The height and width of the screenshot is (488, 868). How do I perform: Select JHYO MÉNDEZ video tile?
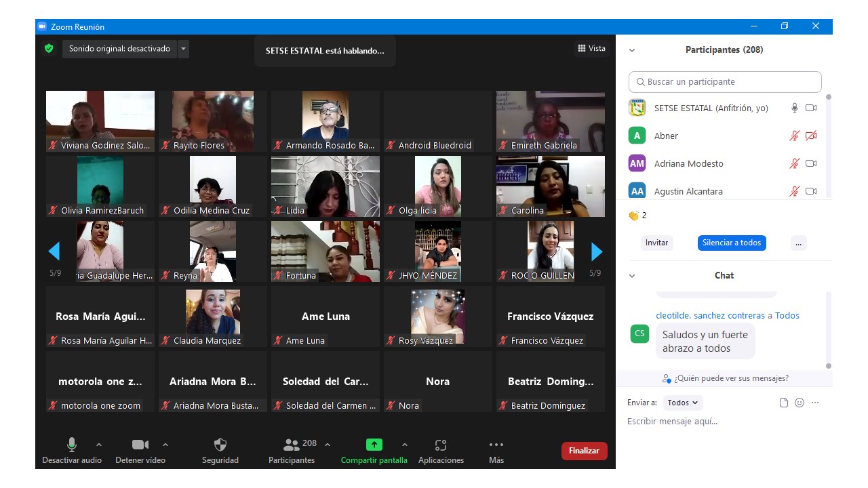point(438,251)
